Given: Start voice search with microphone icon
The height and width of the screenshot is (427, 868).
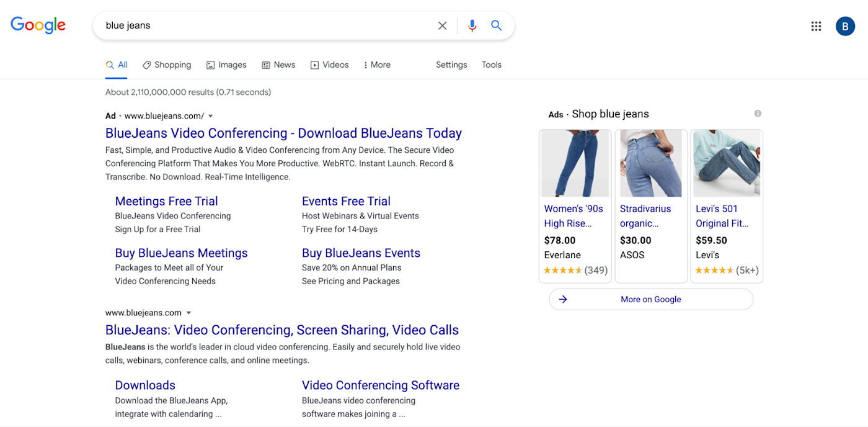Looking at the screenshot, I should click(472, 25).
